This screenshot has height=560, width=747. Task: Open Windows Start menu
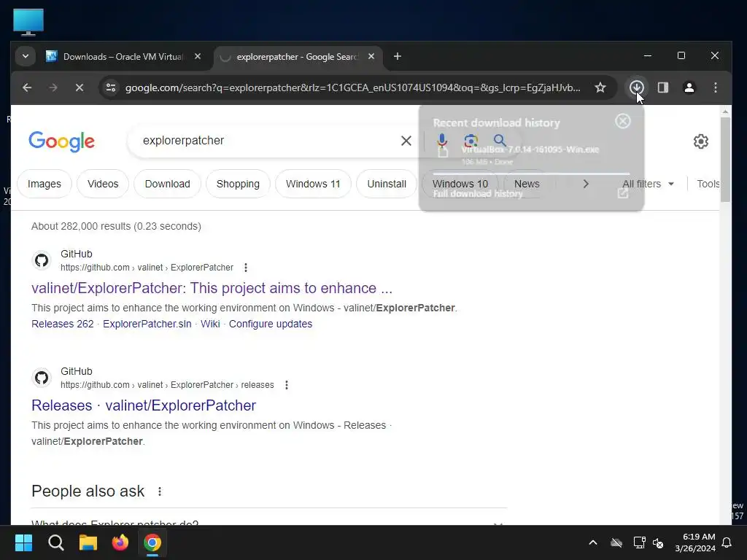[23, 542]
